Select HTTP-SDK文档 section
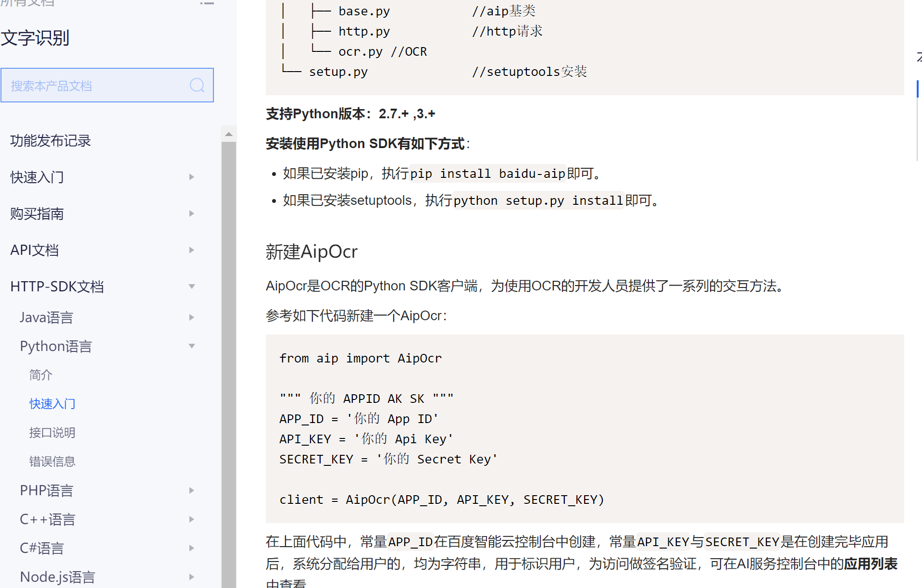 pos(57,287)
